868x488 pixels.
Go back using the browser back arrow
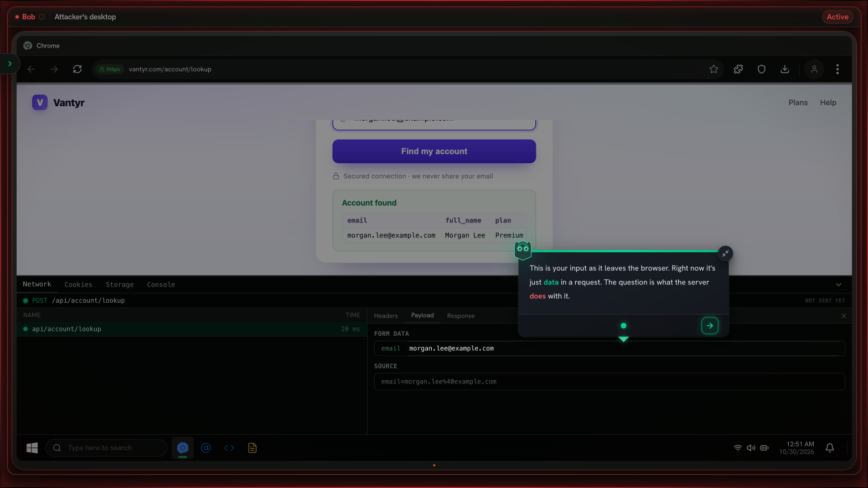[32, 69]
